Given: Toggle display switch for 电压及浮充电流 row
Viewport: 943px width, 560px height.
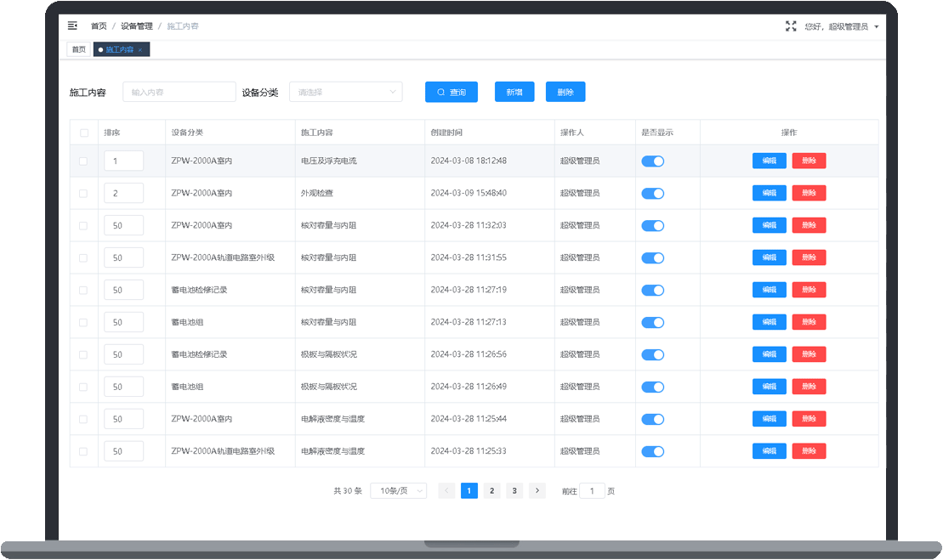Looking at the screenshot, I should (x=652, y=161).
